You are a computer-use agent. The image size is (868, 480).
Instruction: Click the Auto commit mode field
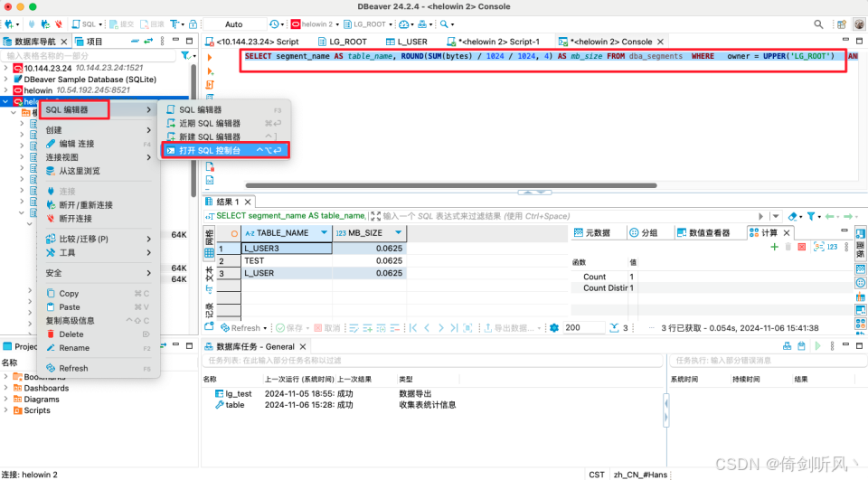click(234, 24)
